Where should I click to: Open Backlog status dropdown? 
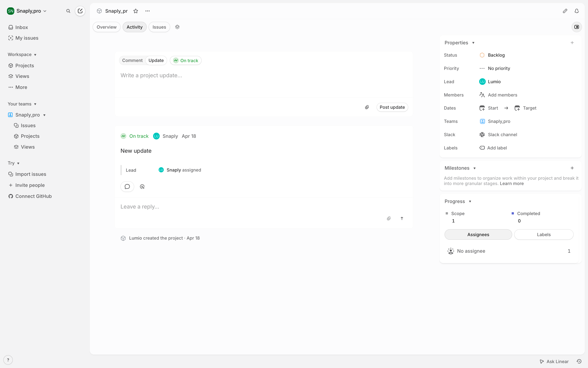pyautogui.click(x=492, y=55)
